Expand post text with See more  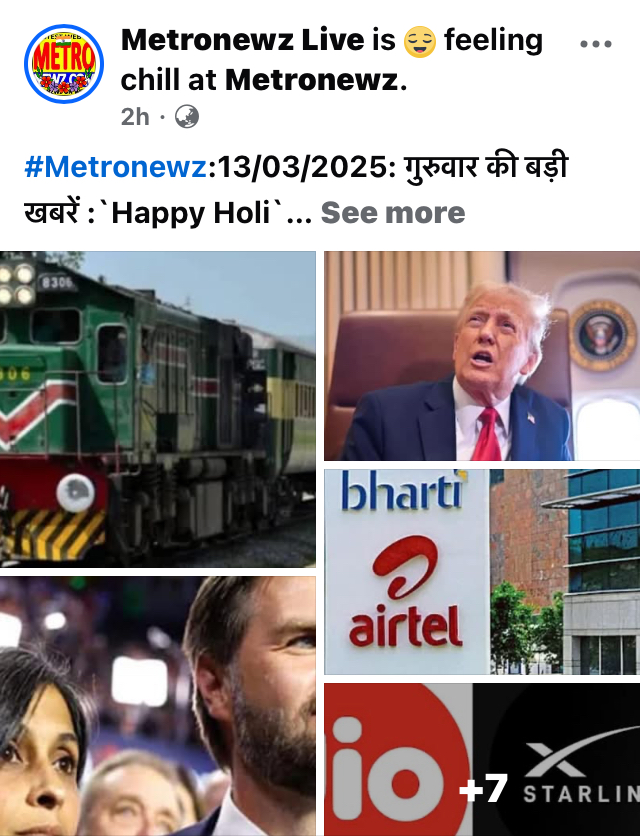393,213
